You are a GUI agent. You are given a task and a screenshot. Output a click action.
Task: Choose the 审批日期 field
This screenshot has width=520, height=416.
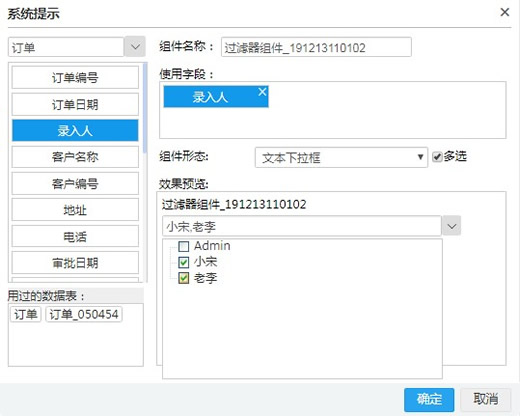pyautogui.click(x=75, y=263)
